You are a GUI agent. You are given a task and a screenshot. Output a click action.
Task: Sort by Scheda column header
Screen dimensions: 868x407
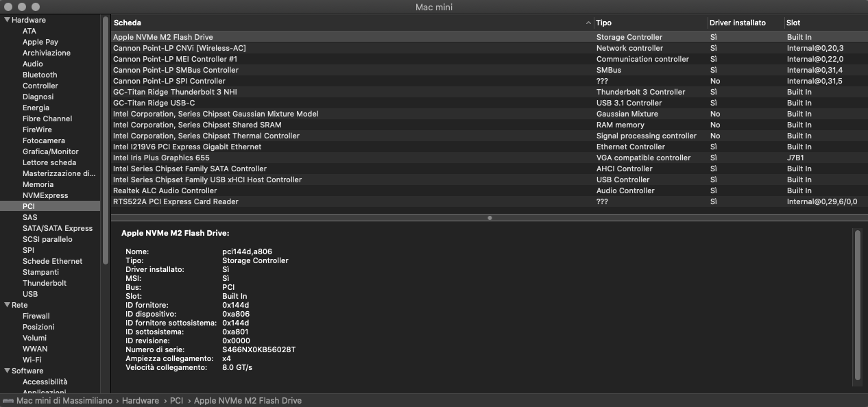[x=352, y=23]
